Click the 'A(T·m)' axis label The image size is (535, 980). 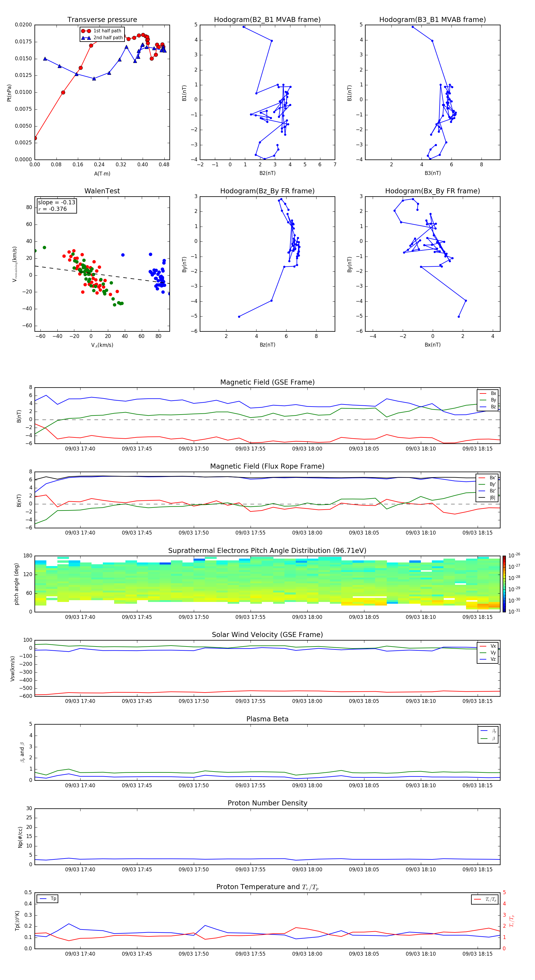[102, 174]
